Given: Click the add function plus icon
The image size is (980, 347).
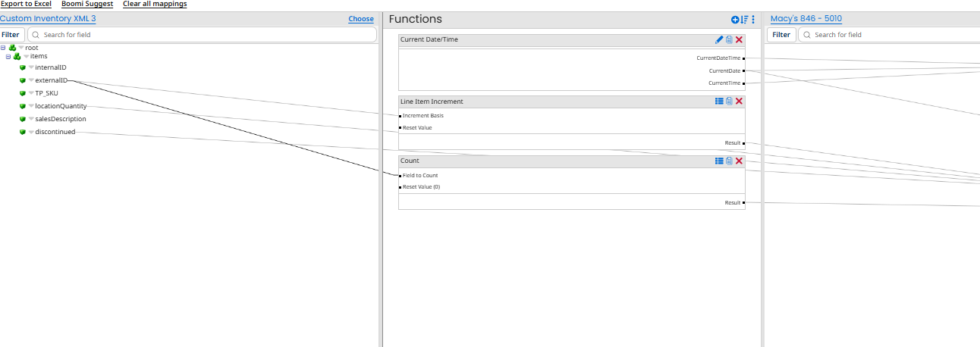Looking at the screenshot, I should pos(735,20).
